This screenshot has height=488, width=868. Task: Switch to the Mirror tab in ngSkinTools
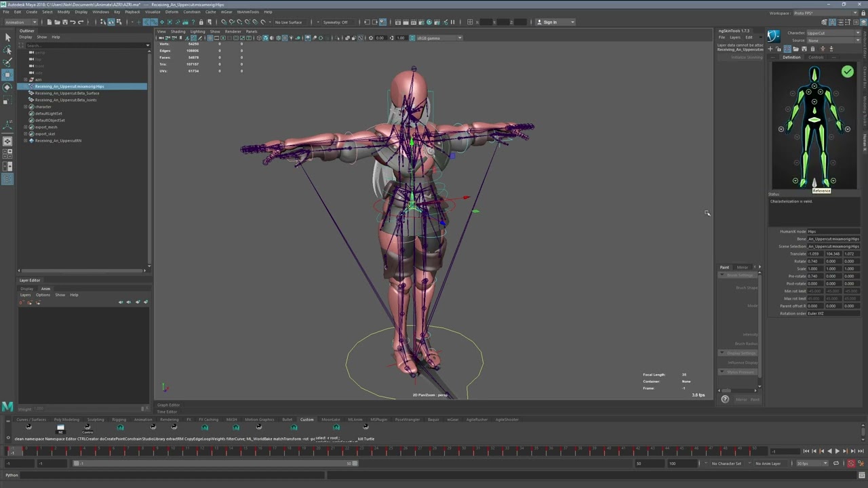coord(743,267)
